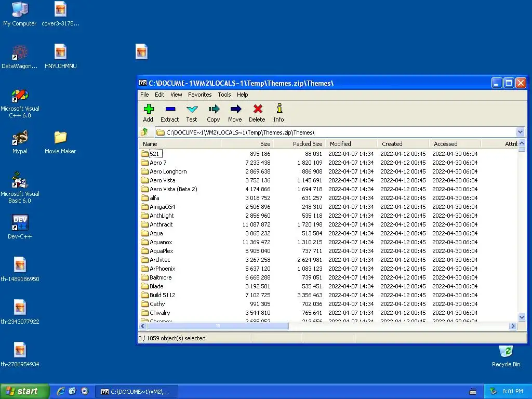This screenshot has width=532, height=399.
Task: Click the Extract toolbar icon
Action: (x=170, y=113)
